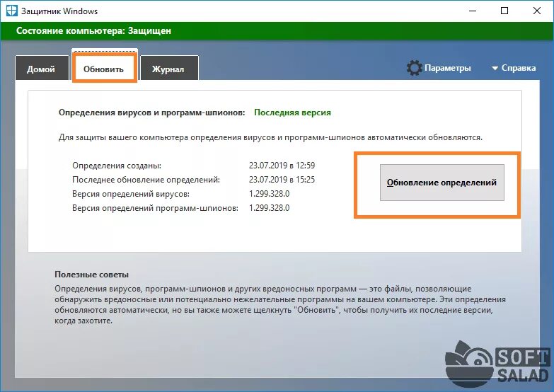Select the Обновить tab
Screen dimensions: 554x392
pos(104,67)
